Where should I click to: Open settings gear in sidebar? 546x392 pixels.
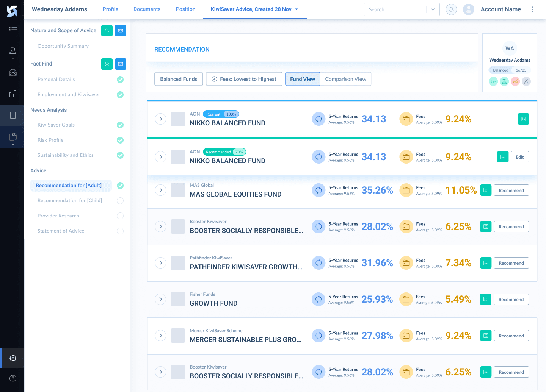[13, 358]
